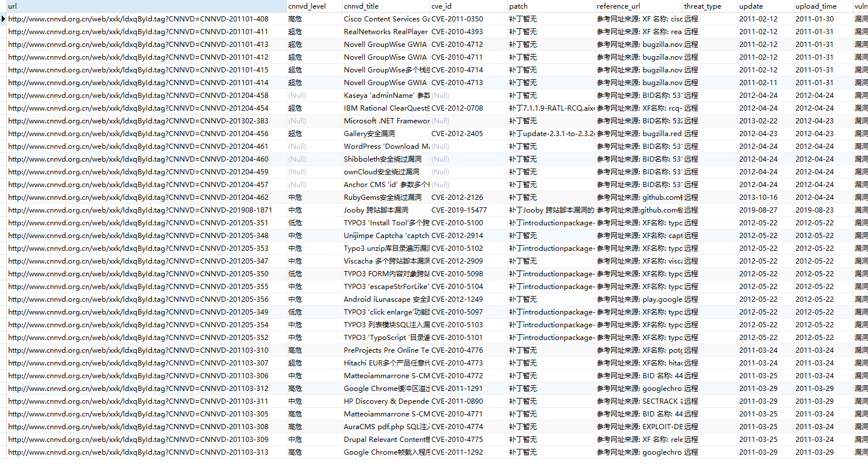Select the IBM Rational ClearQuest title cell
This screenshot has width=868, height=468.
tap(386, 108)
